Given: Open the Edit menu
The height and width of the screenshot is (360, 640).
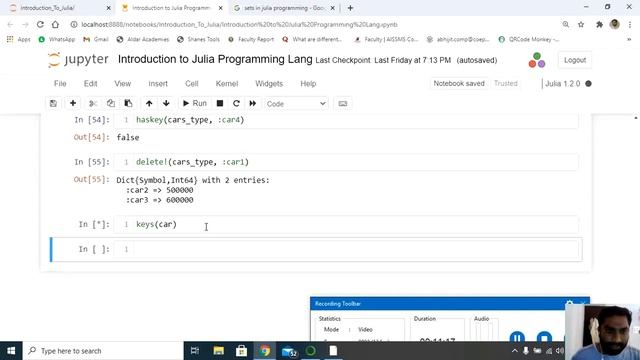Looking at the screenshot, I should pos(91,84).
